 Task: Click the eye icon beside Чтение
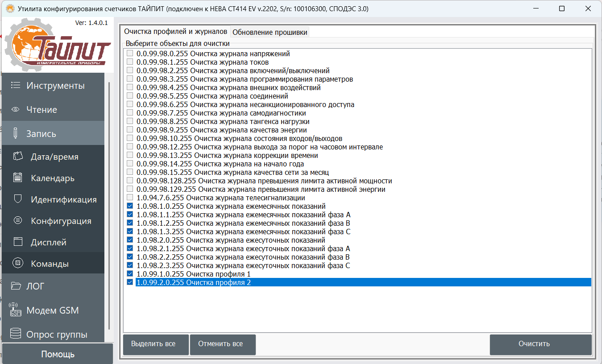pos(16,110)
